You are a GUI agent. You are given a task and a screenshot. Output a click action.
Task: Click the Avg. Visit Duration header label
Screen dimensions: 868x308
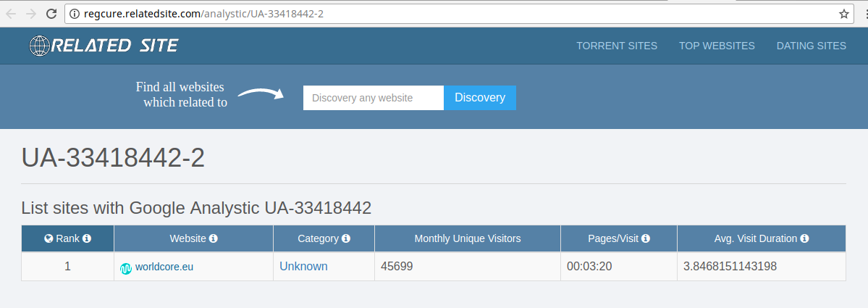(x=756, y=238)
